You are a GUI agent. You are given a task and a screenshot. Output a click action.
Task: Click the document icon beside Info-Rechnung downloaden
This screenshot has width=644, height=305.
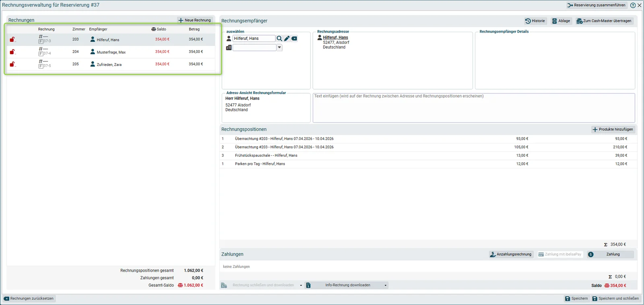click(x=308, y=285)
